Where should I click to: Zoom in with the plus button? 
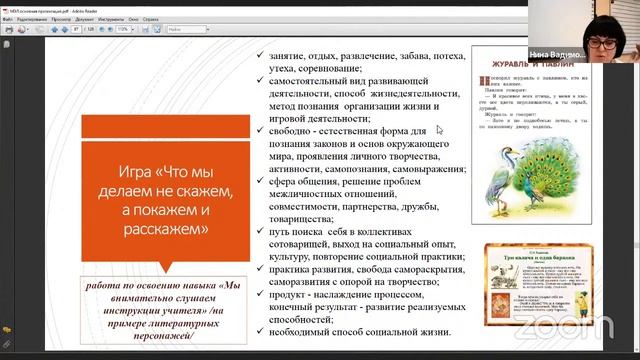110,29
